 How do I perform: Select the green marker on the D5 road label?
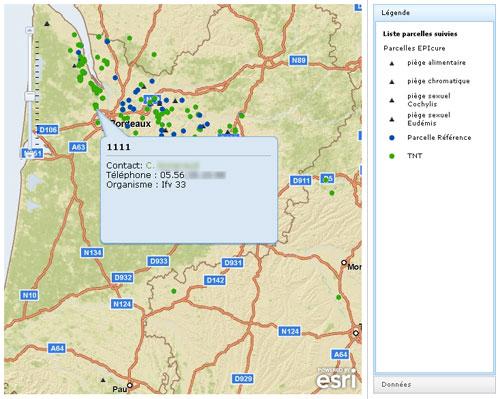326,180
